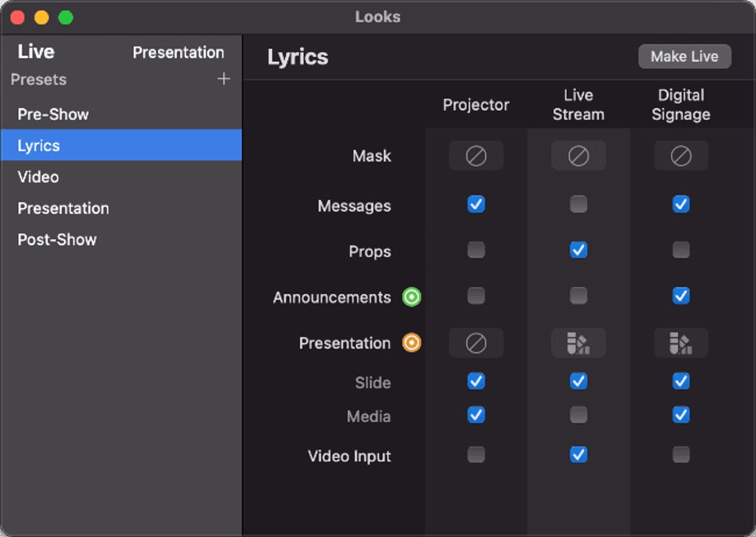Click the Props row label

pyautogui.click(x=370, y=251)
